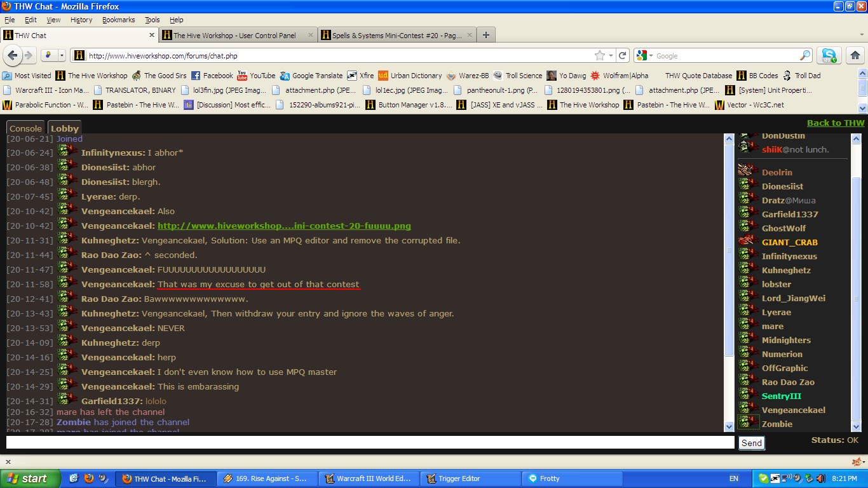Viewport: 868px width, 488px height.
Task: Send the chat message with Send button
Action: point(751,443)
